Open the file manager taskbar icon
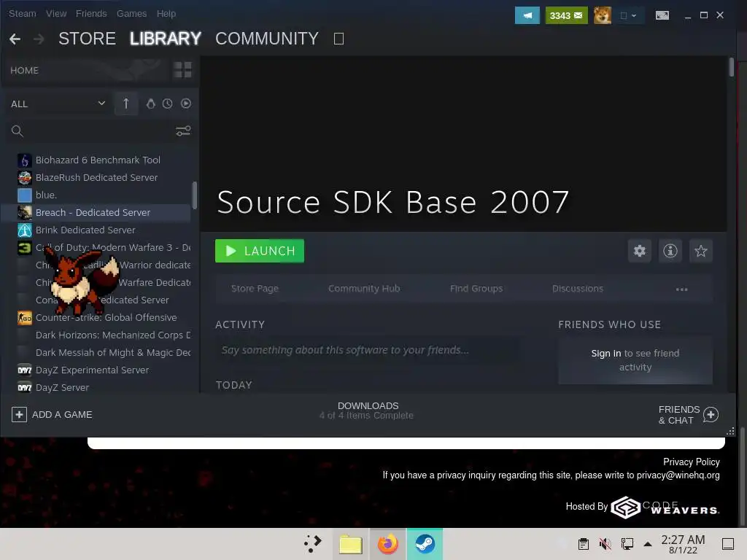 (x=351, y=544)
